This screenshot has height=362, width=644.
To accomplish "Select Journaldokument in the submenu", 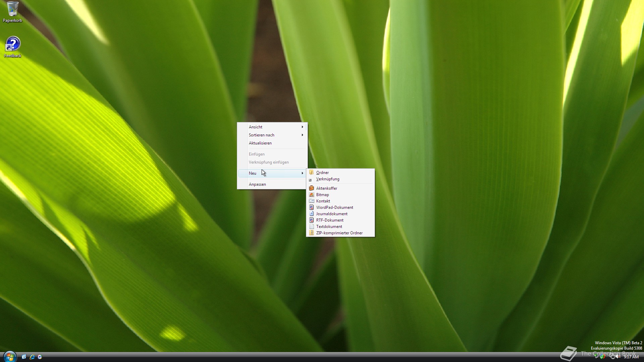I will (x=331, y=214).
